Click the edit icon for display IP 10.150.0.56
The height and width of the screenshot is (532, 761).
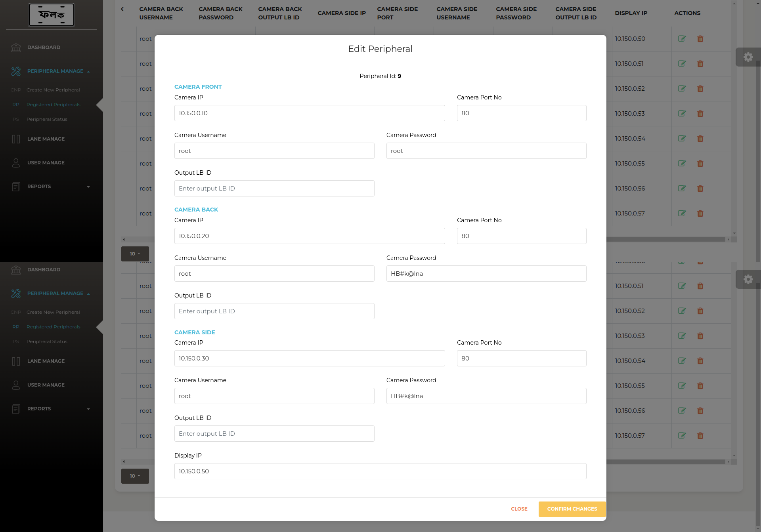click(682, 189)
